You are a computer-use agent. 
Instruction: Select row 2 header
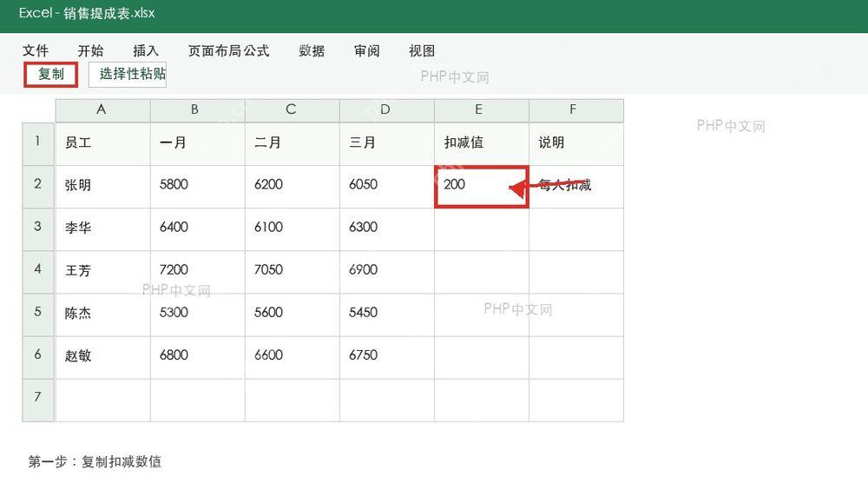click(38, 186)
